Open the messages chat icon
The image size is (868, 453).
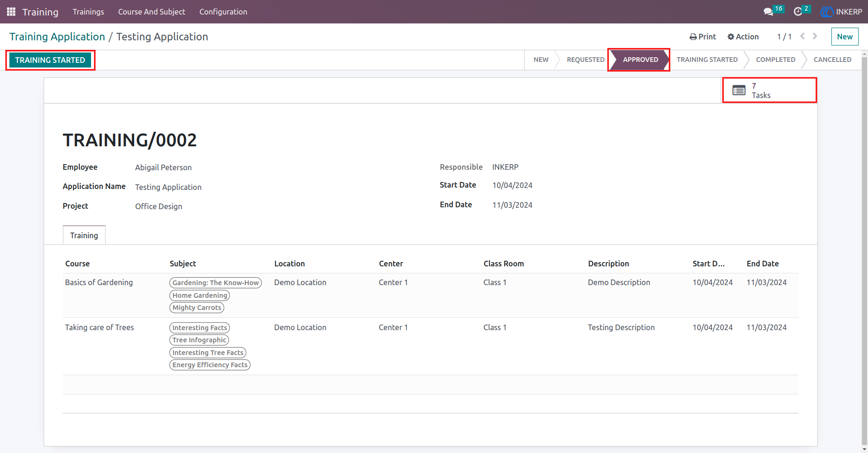[768, 12]
